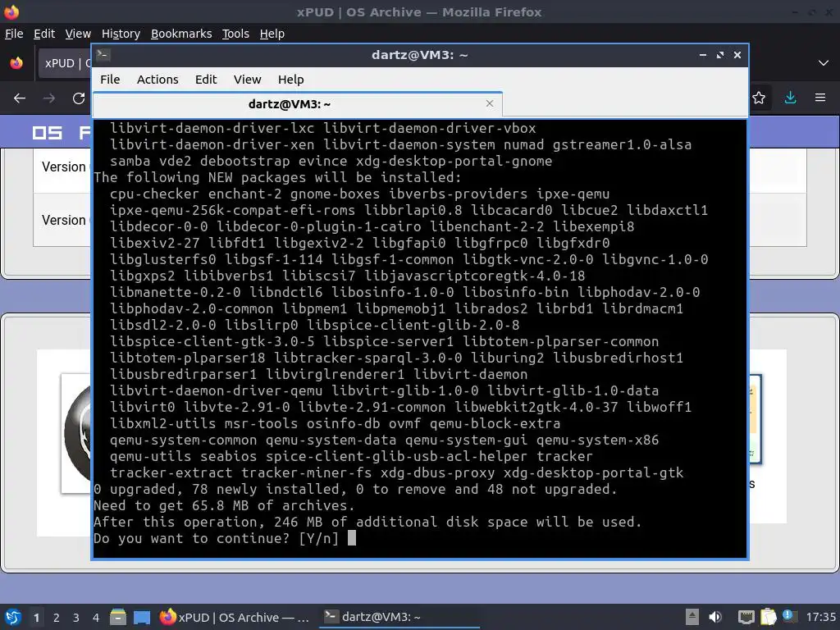Click the update notifier tray icon
Image resolution: width=840 pixels, height=630 pixels.
tap(788, 616)
